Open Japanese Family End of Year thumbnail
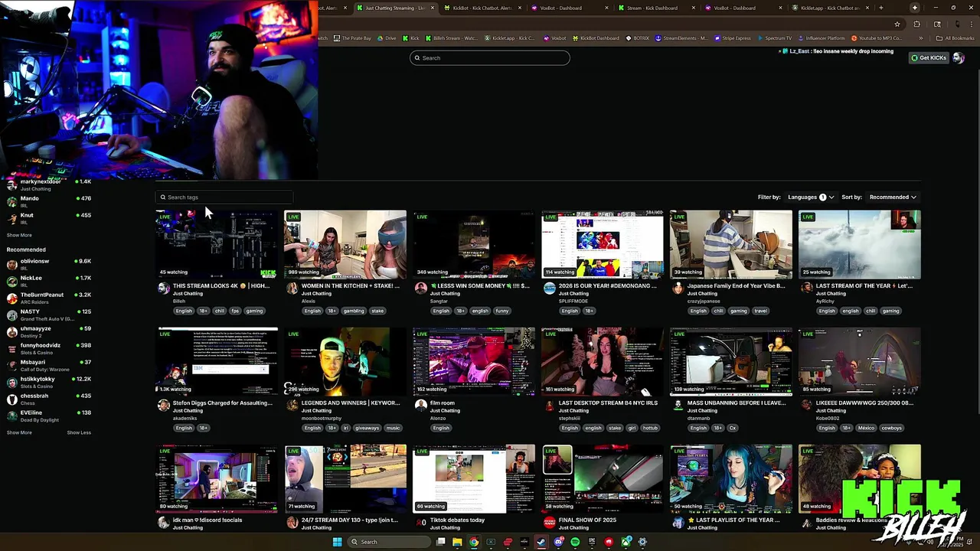980x551 pixels. click(731, 245)
